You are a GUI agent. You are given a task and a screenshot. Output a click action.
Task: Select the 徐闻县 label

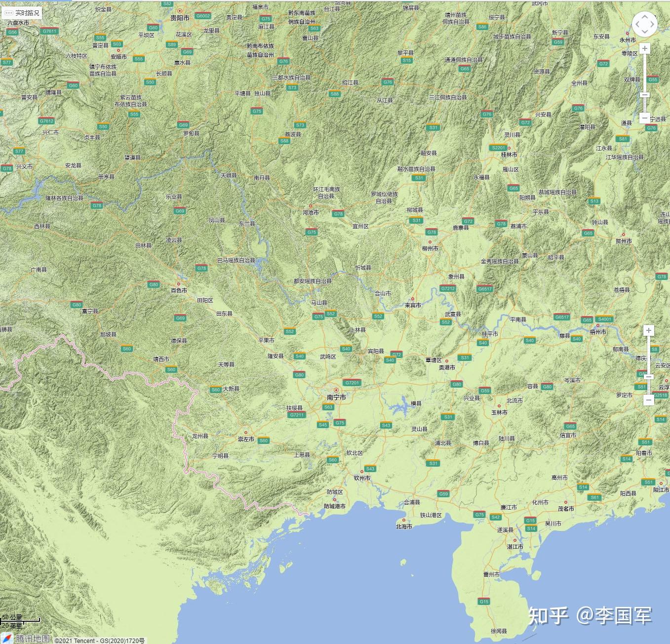(499, 631)
